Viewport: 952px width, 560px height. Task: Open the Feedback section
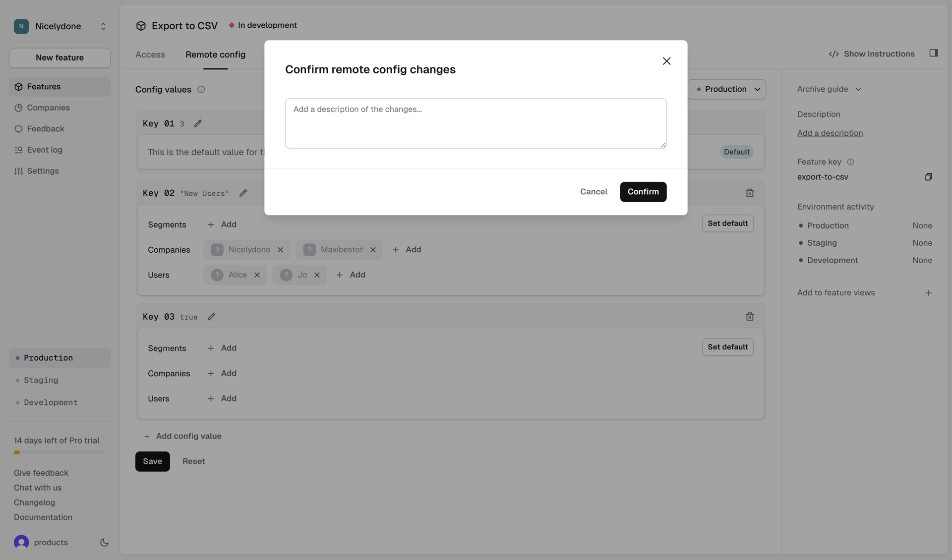click(46, 128)
